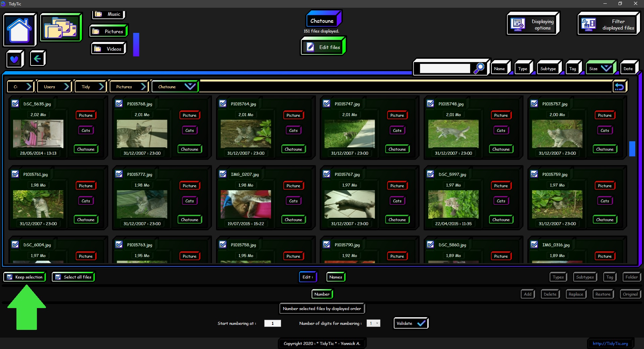This screenshot has width=644, height=349.
Task: Select the Names edit mode
Action: click(x=335, y=277)
